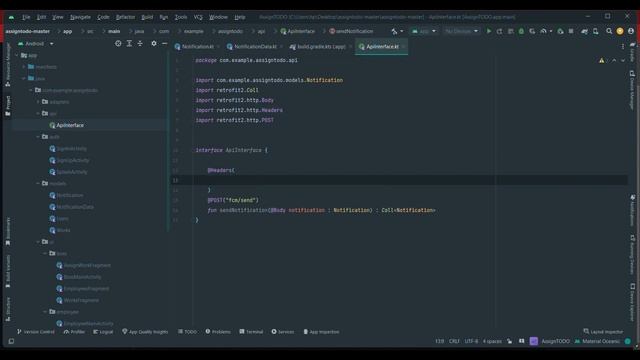Open the Android project view dropdown
Screen dimensions: 640x360
tap(36, 43)
